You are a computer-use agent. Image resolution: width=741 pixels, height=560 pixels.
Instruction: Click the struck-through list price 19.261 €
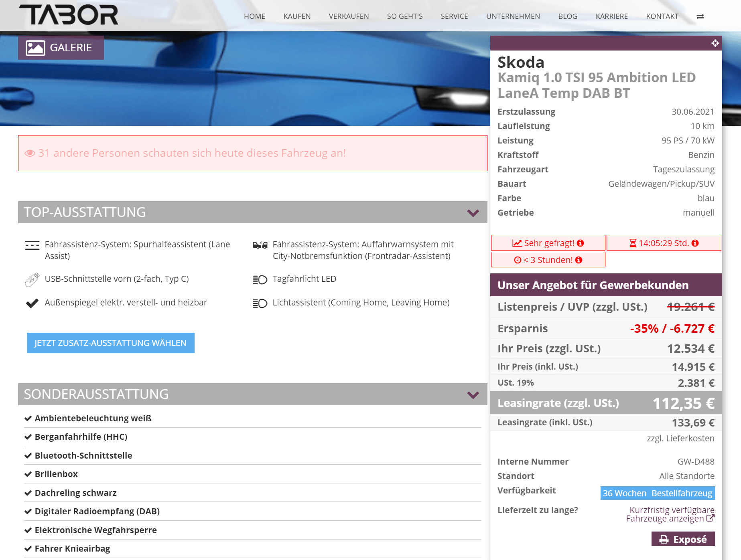click(691, 307)
